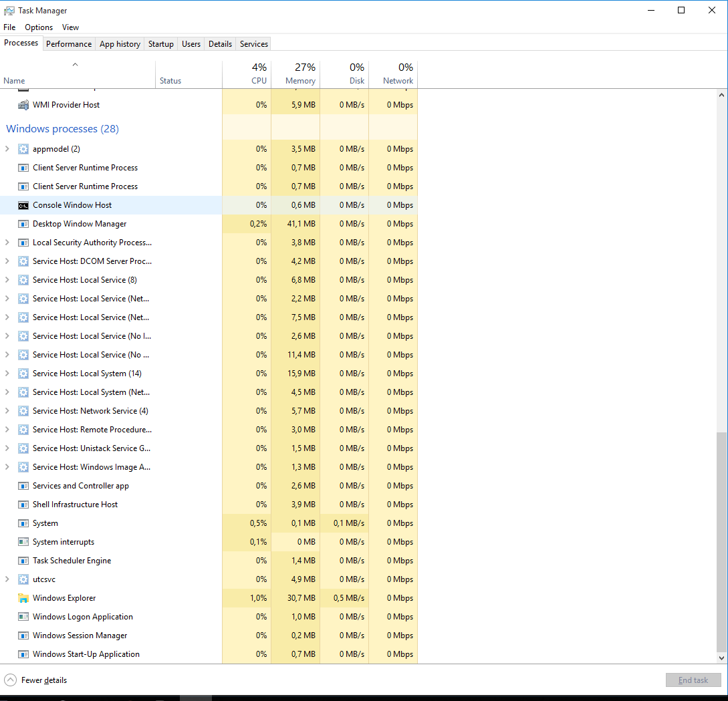Click the Service Host: Windows Image icon
This screenshot has width=728, height=701.
pyautogui.click(x=23, y=467)
